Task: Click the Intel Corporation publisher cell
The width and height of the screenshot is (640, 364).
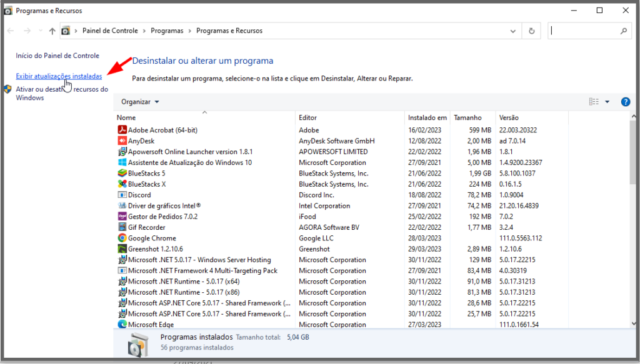Action: [x=324, y=205]
